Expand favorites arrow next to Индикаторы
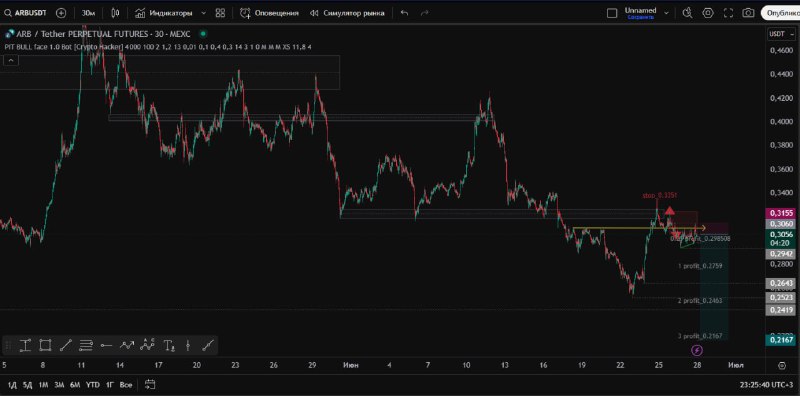The height and width of the screenshot is (396, 800). click(x=204, y=13)
